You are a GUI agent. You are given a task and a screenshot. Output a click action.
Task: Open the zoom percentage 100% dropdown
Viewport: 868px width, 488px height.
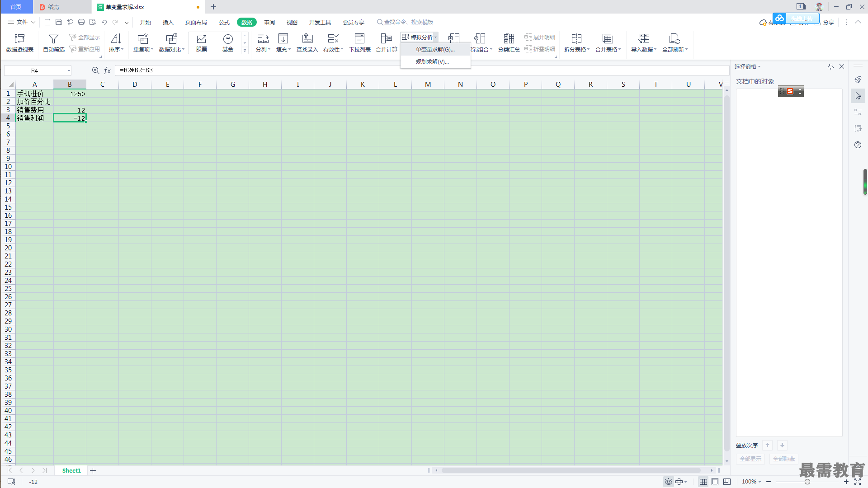click(x=751, y=482)
